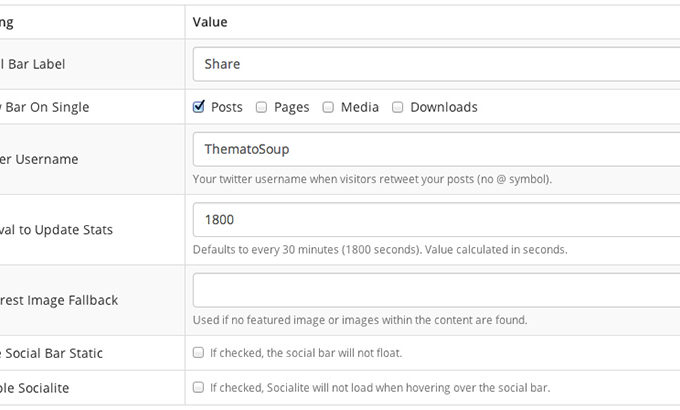Click the twitter username help text
The width and height of the screenshot is (680, 410).
(x=372, y=180)
